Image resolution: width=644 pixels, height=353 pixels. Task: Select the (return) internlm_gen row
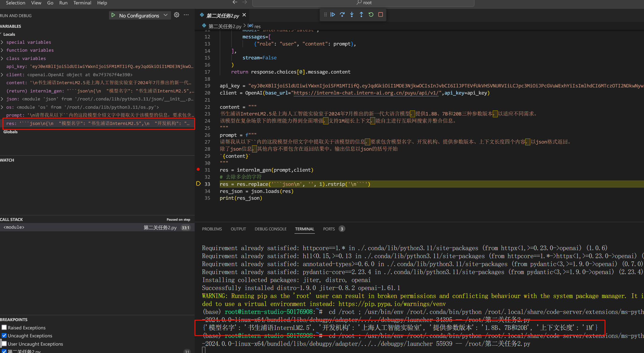tap(97, 91)
